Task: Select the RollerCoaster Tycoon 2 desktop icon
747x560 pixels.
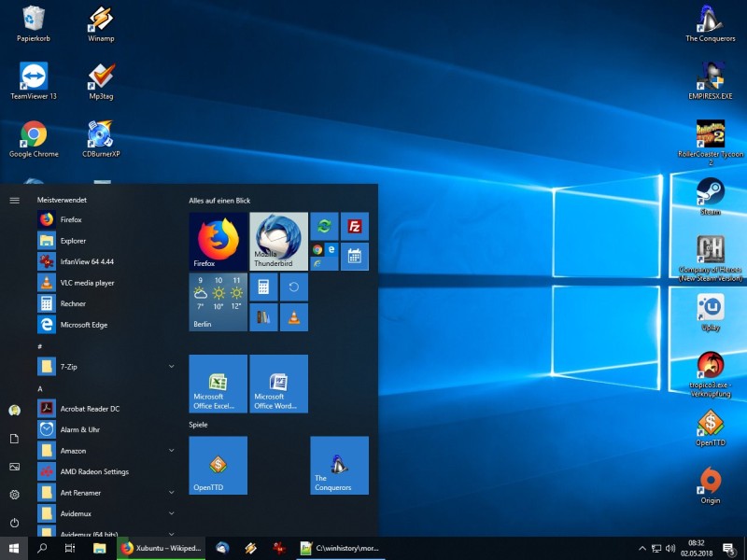Action: pyautogui.click(x=711, y=143)
